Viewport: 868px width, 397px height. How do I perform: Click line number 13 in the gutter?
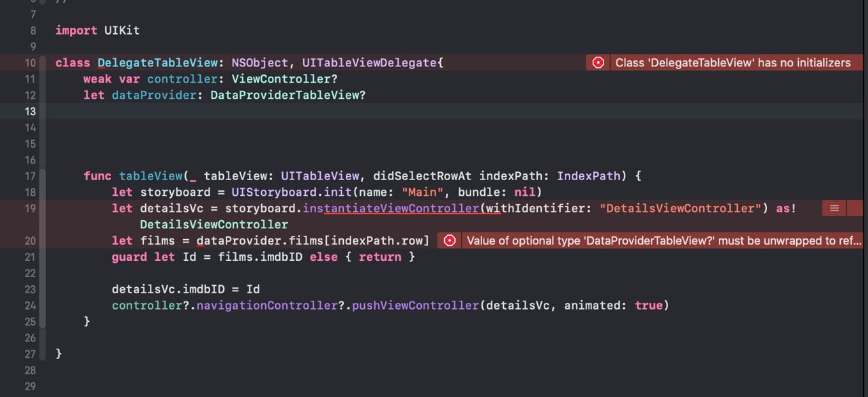click(30, 111)
